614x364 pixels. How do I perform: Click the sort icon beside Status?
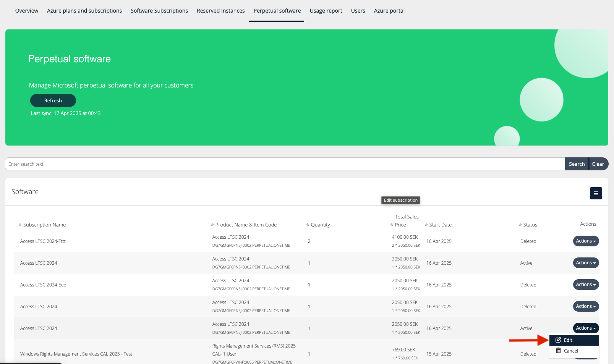point(520,225)
